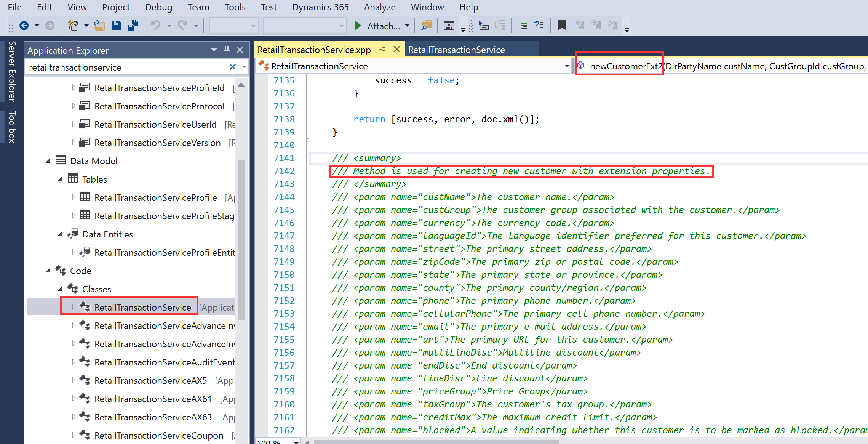Image resolution: width=868 pixels, height=444 pixels.
Task: Expand the RetailTransactionServiceProfile table node
Action: tap(74, 197)
